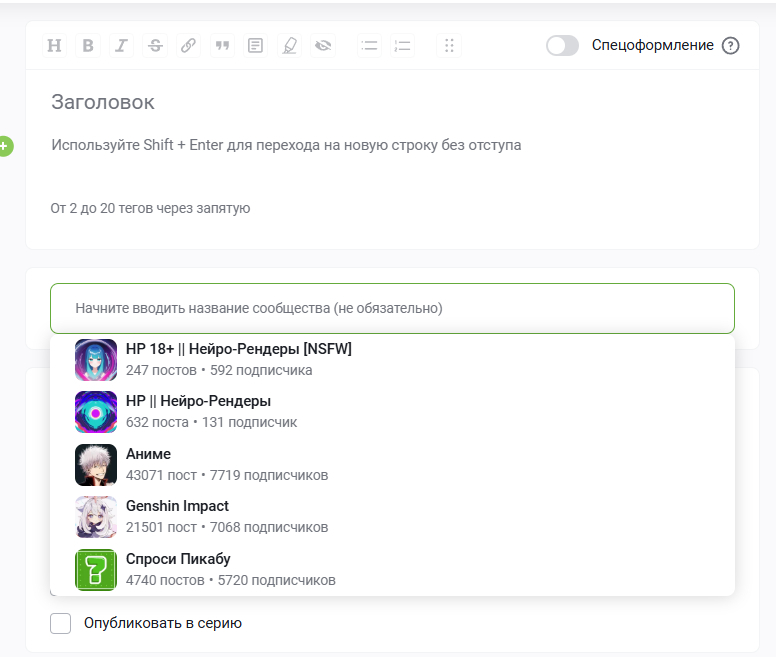Enable the Спецоформление toggle switch
The width and height of the screenshot is (776, 657).
pos(562,46)
